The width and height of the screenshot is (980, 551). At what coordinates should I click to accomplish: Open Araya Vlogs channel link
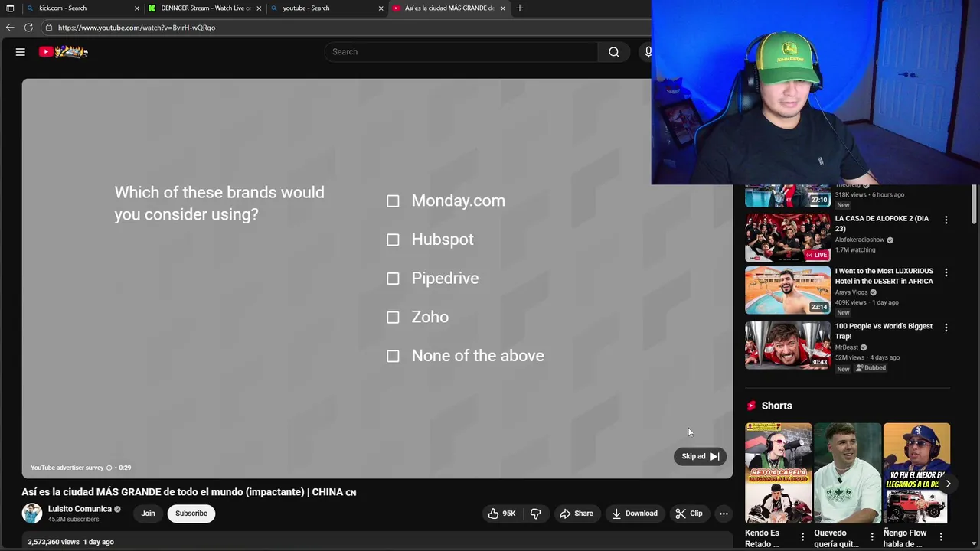point(851,292)
